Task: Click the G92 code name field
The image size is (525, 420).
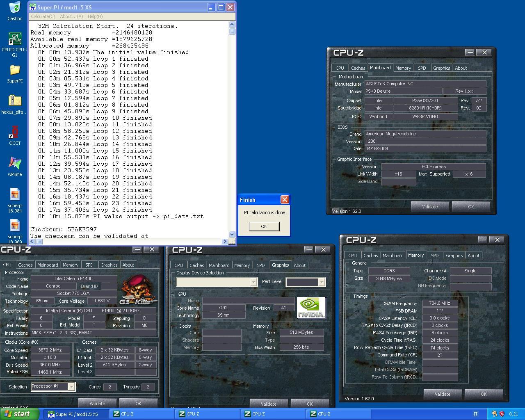Action: pyautogui.click(x=224, y=308)
